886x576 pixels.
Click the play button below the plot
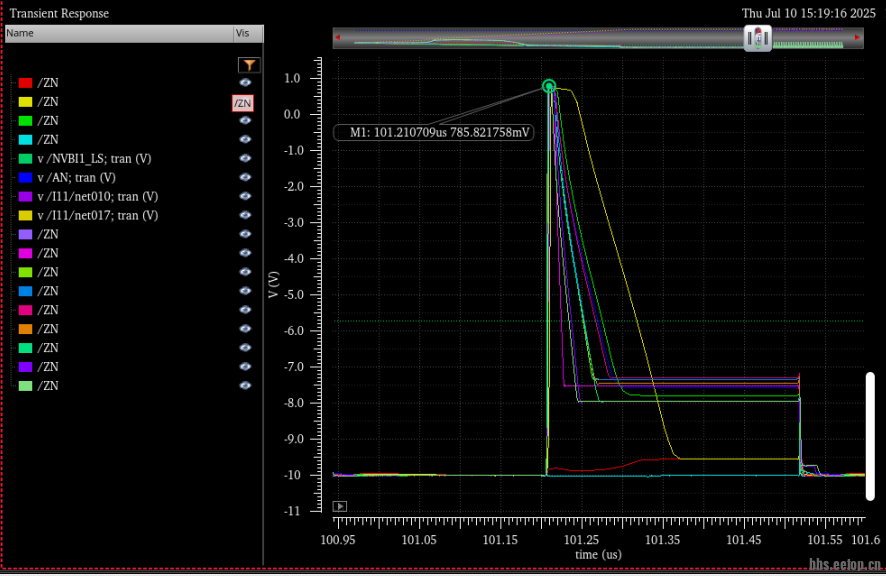point(340,506)
